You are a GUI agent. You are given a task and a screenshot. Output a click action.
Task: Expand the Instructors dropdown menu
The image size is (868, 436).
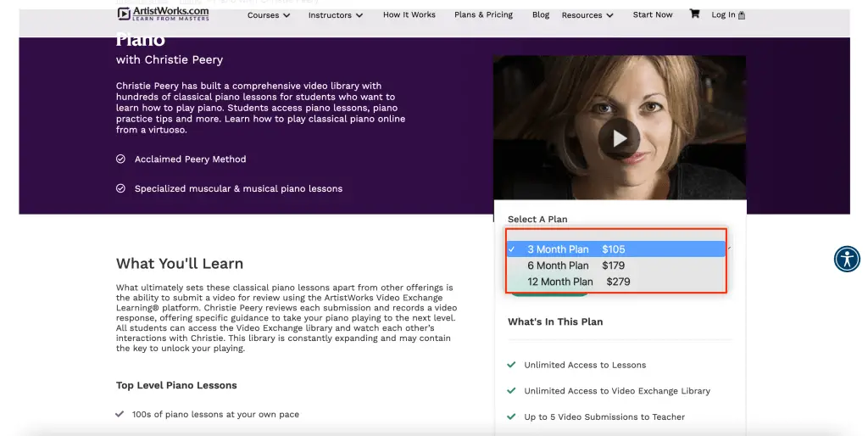(336, 15)
